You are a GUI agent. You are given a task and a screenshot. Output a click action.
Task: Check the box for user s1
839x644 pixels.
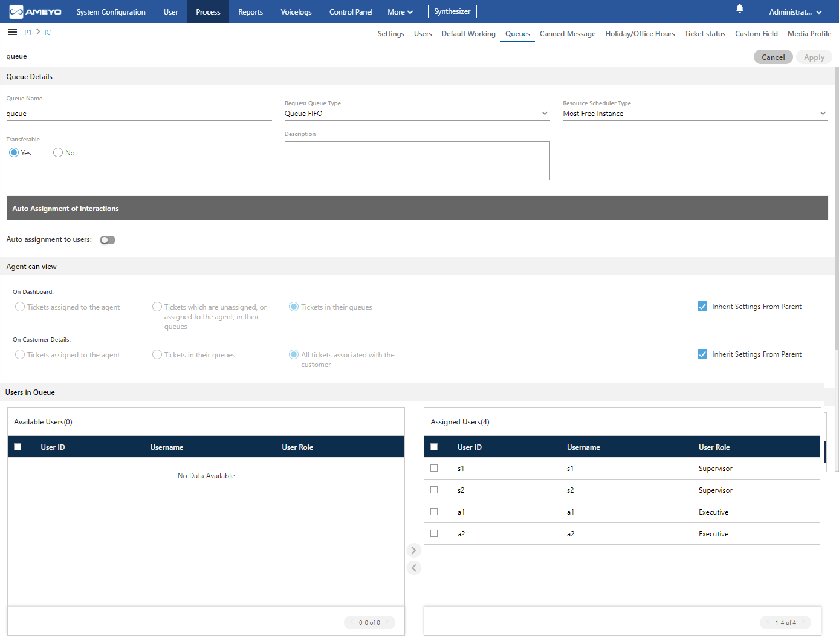point(434,469)
